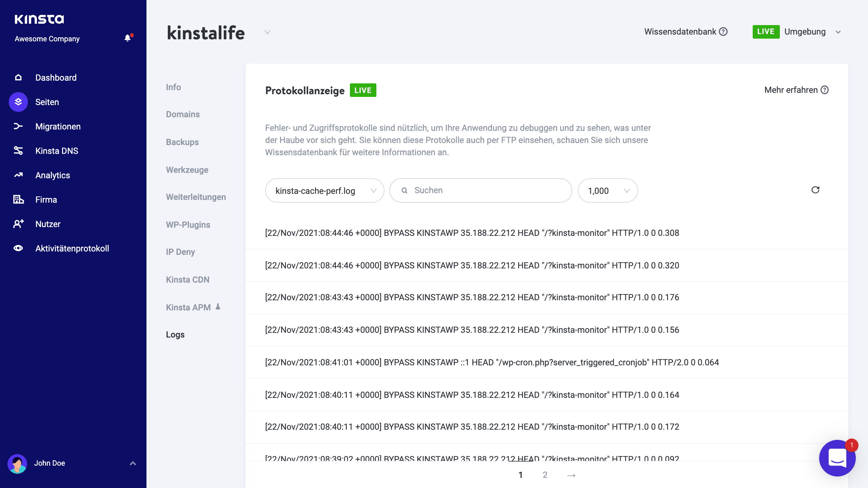This screenshot has width=868, height=488.
Task: Click the help icon next to Wissensdatenbank
Action: [723, 32]
